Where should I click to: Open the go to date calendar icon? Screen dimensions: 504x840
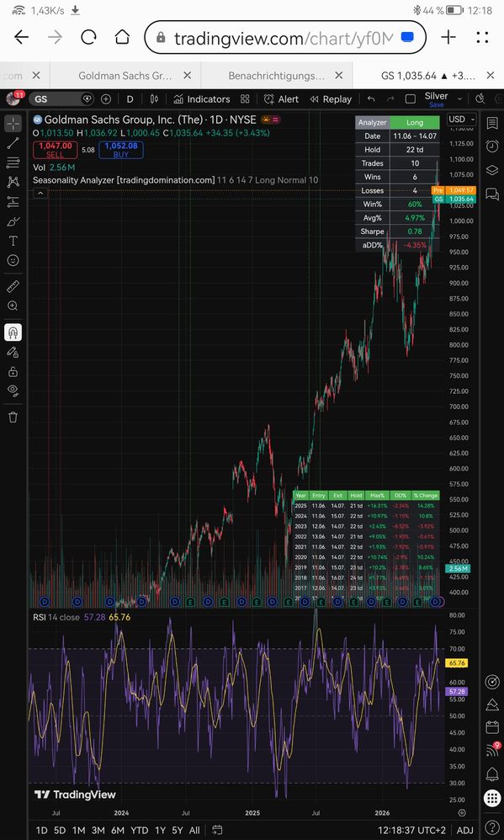click(217, 831)
